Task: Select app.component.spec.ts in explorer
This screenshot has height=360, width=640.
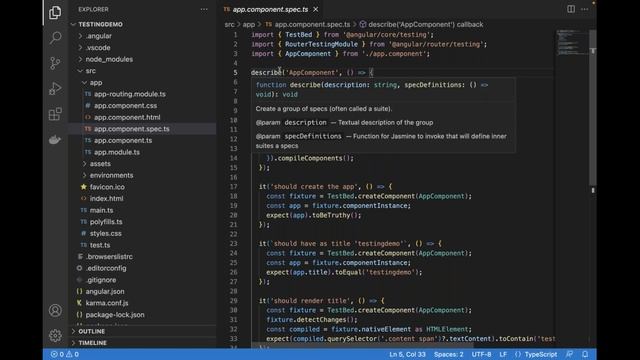Action: coord(142,129)
